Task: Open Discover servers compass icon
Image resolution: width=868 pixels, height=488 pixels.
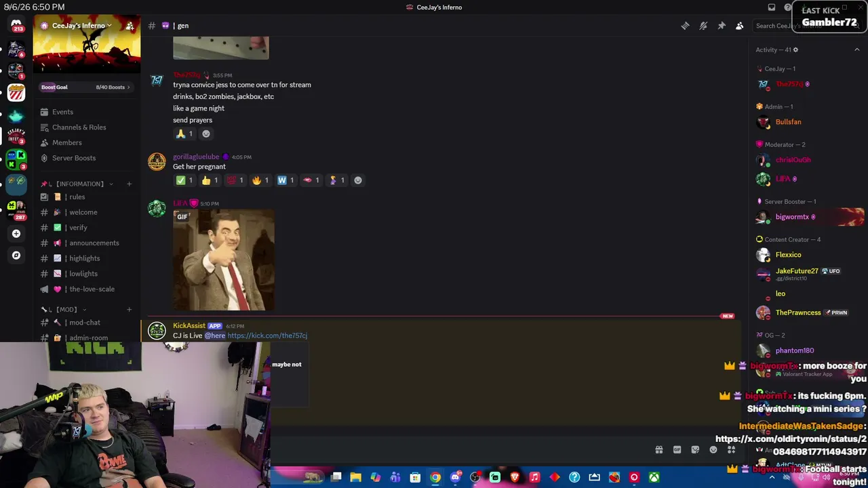Action: [x=16, y=256]
